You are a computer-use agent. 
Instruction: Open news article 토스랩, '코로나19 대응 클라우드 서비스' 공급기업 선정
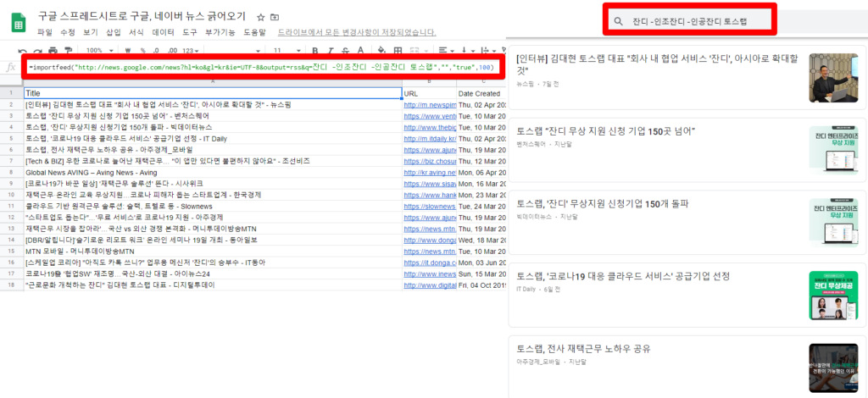(623, 276)
